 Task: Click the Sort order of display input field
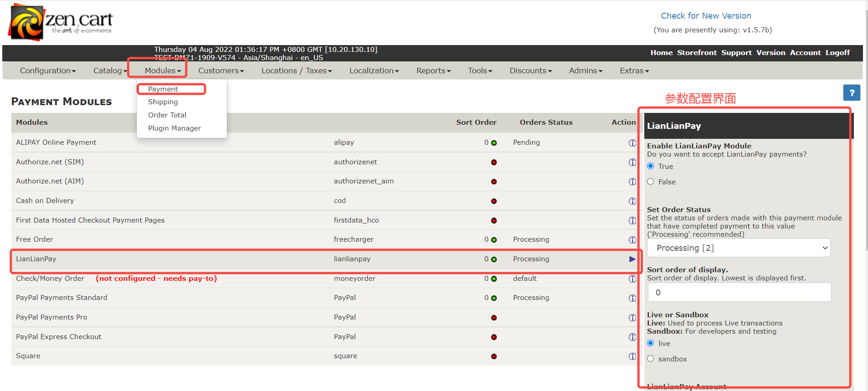coord(739,292)
